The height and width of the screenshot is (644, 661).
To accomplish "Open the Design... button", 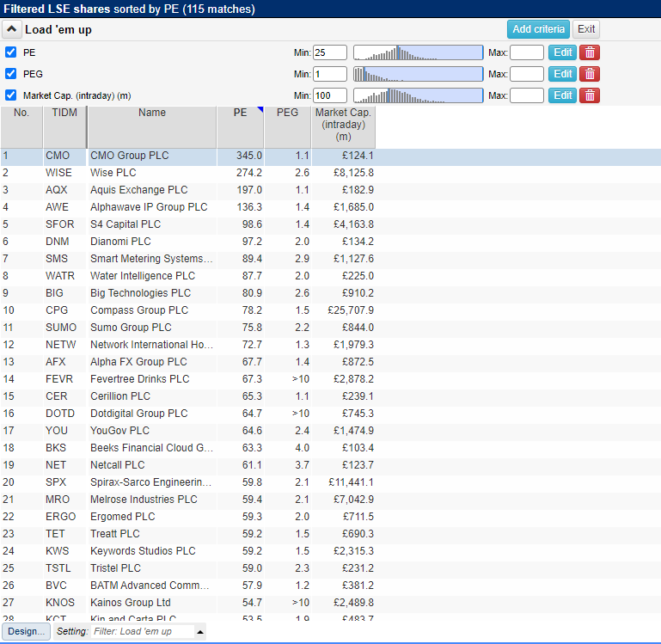I will [26, 631].
